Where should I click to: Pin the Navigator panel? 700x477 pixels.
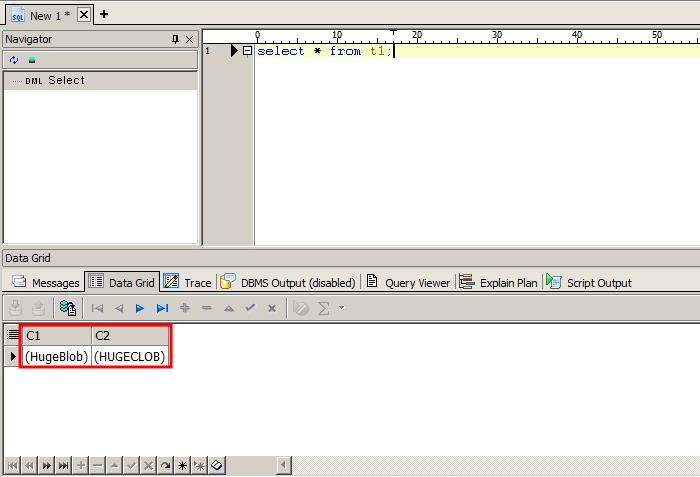[176, 39]
